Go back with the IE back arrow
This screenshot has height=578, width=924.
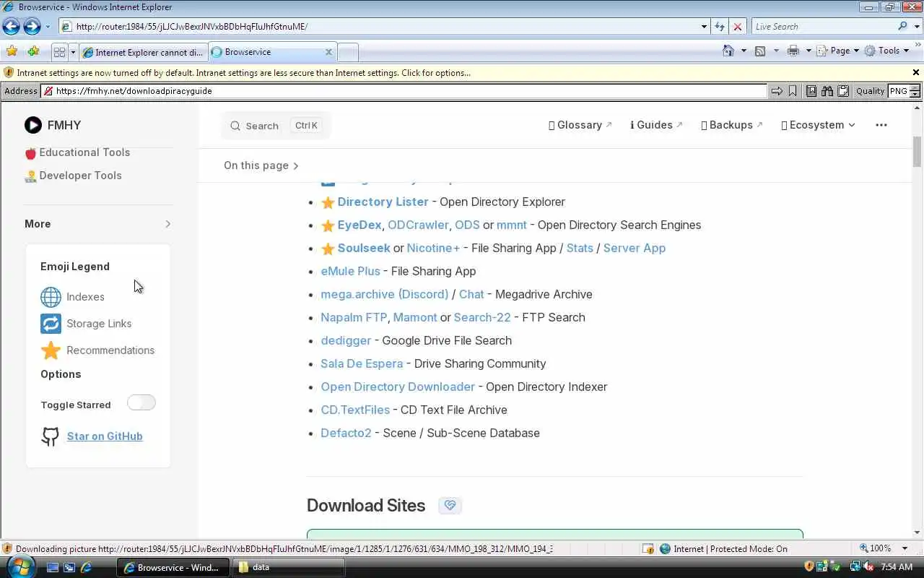tap(11, 27)
